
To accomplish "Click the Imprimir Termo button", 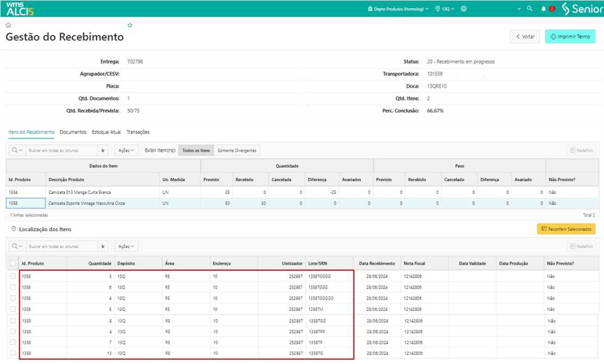I will pos(570,36).
